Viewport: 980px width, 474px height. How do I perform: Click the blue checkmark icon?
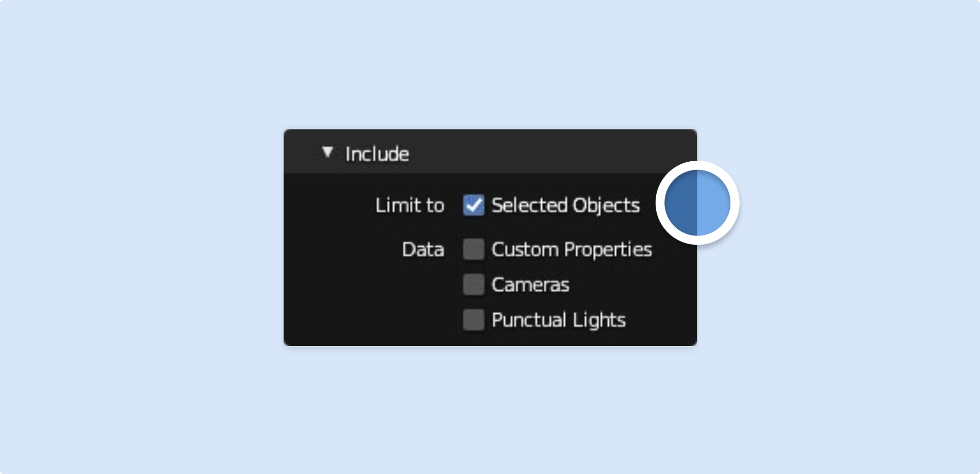pyautogui.click(x=474, y=205)
